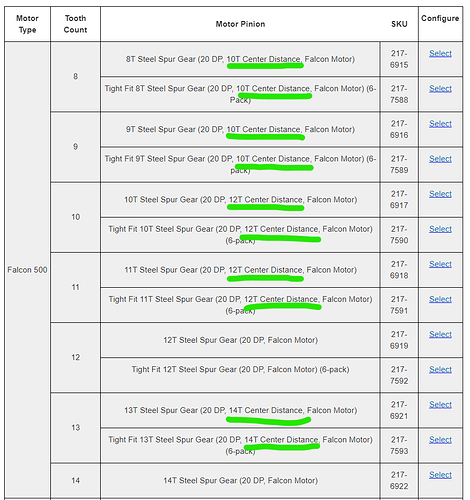Click Select link for SKU 217-6915
This screenshot has height=500, width=470.
click(x=440, y=53)
